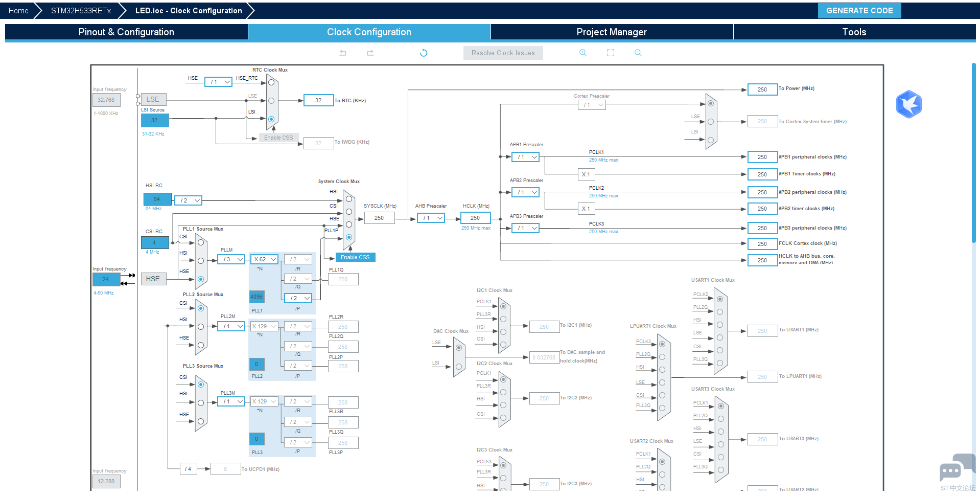Open the APB3 Prescaler dropdown
980x496 pixels.
point(525,228)
